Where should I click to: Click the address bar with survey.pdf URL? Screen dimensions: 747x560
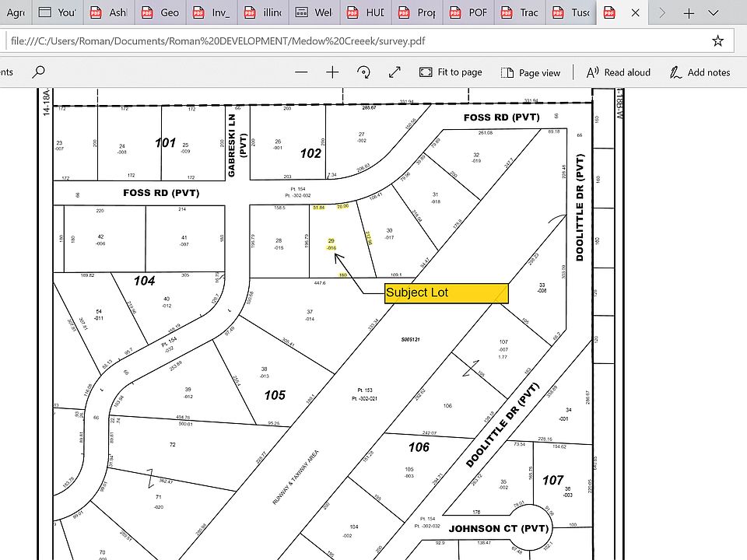coord(350,40)
